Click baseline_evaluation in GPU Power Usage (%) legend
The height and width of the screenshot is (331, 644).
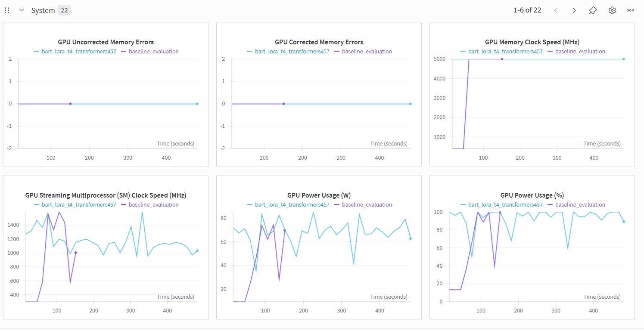(x=580, y=204)
